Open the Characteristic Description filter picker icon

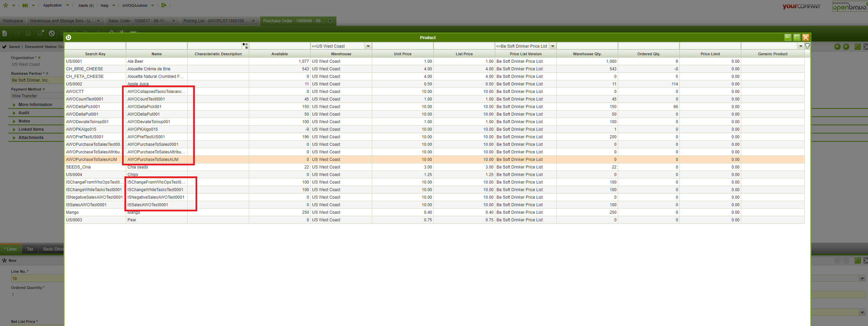click(x=245, y=46)
